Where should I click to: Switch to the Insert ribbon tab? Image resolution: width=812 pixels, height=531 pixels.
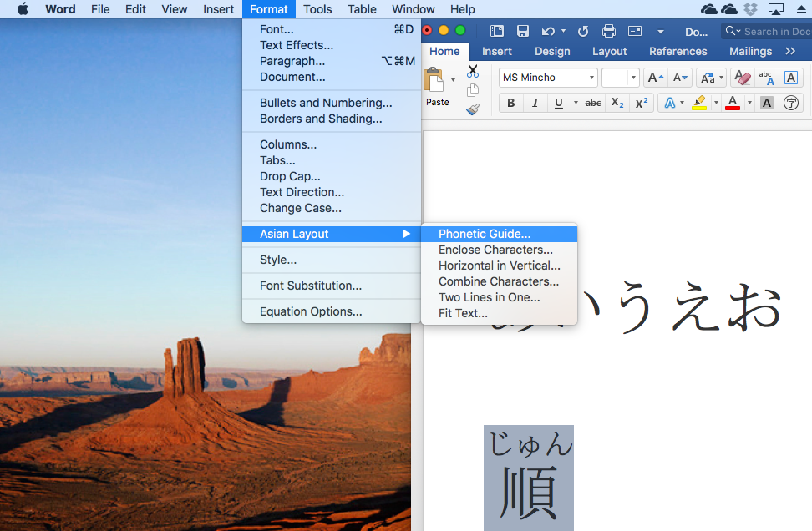[496, 51]
